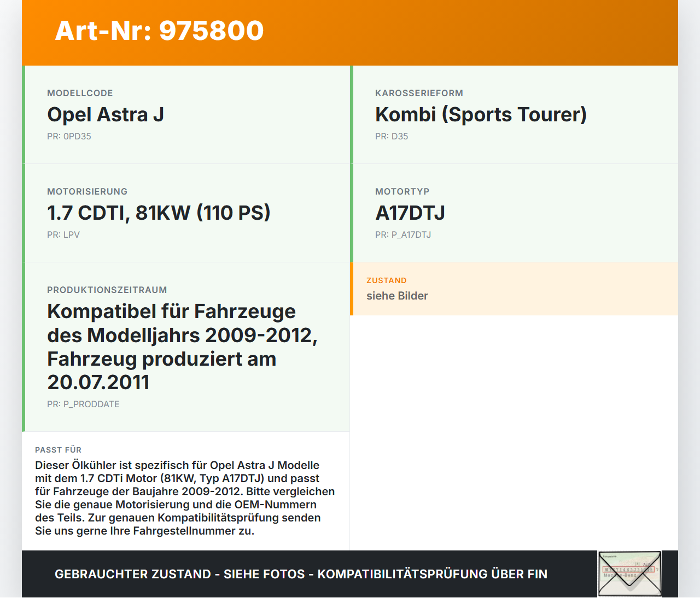
Task: Click the PR: 0PD35 code
Action: [69, 136]
